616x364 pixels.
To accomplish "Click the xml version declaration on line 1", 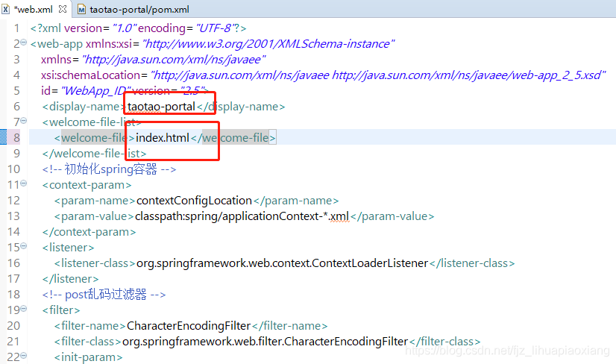I will [138, 28].
